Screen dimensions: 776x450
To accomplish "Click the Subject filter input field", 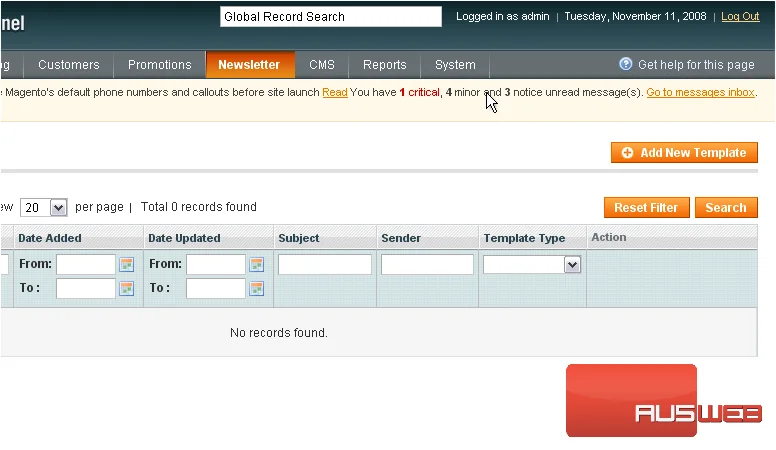I will coord(325,264).
